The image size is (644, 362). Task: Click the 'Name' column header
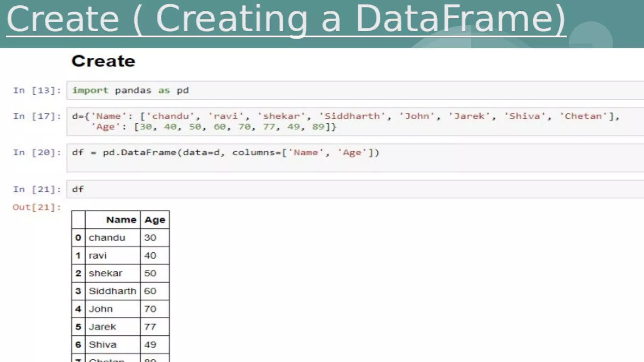pos(121,220)
